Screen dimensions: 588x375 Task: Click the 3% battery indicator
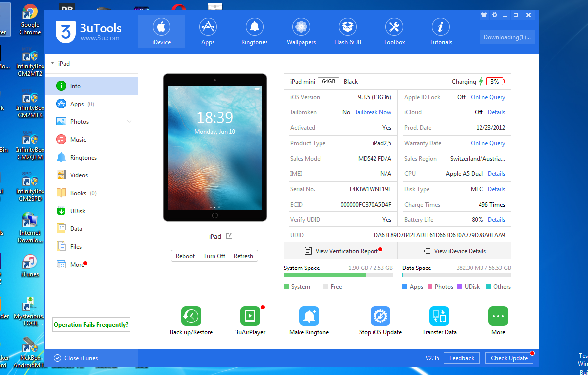click(x=495, y=81)
